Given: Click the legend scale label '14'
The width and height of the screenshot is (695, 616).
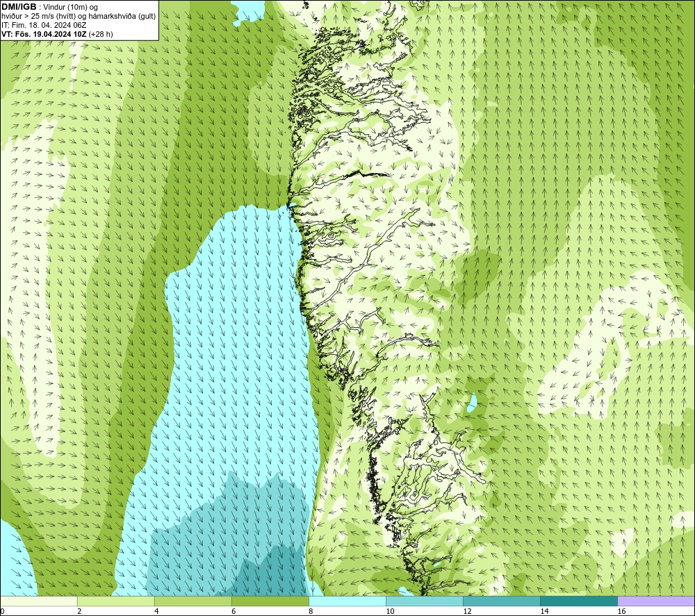Looking at the screenshot, I should [x=544, y=612].
